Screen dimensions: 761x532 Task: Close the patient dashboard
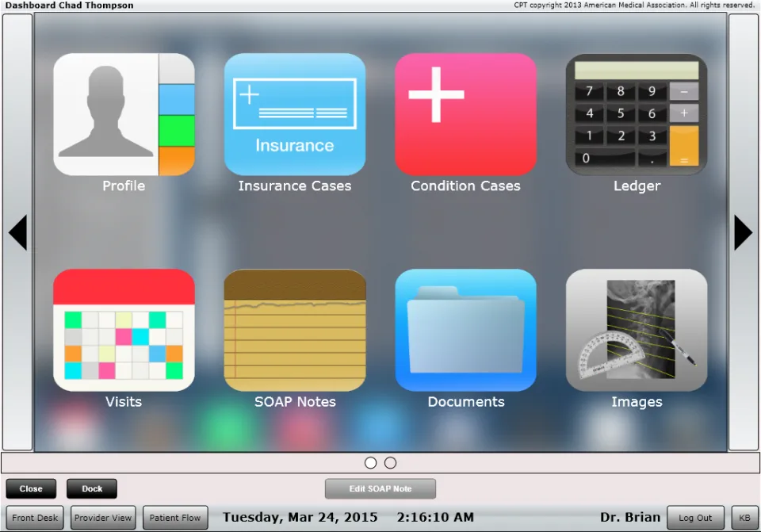click(x=31, y=489)
